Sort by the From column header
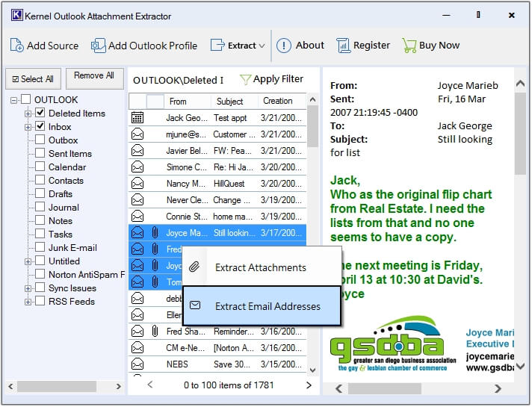 188,102
